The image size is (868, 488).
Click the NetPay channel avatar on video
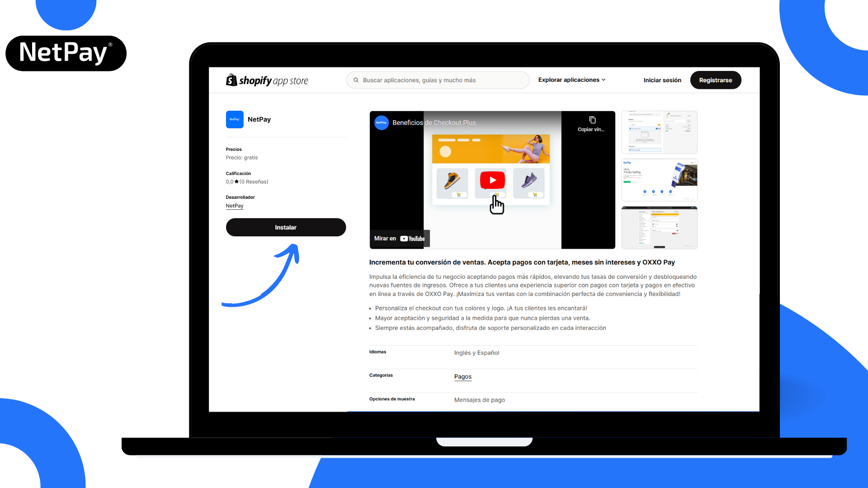pyautogui.click(x=382, y=122)
